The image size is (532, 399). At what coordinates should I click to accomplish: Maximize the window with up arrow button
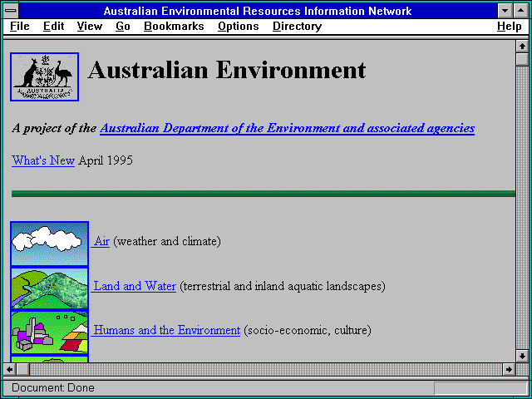(521, 11)
